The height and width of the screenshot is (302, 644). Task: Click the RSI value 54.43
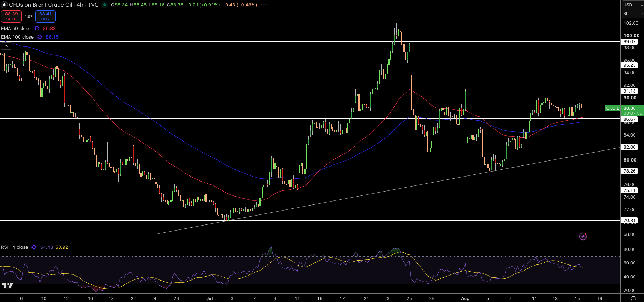pos(46,247)
